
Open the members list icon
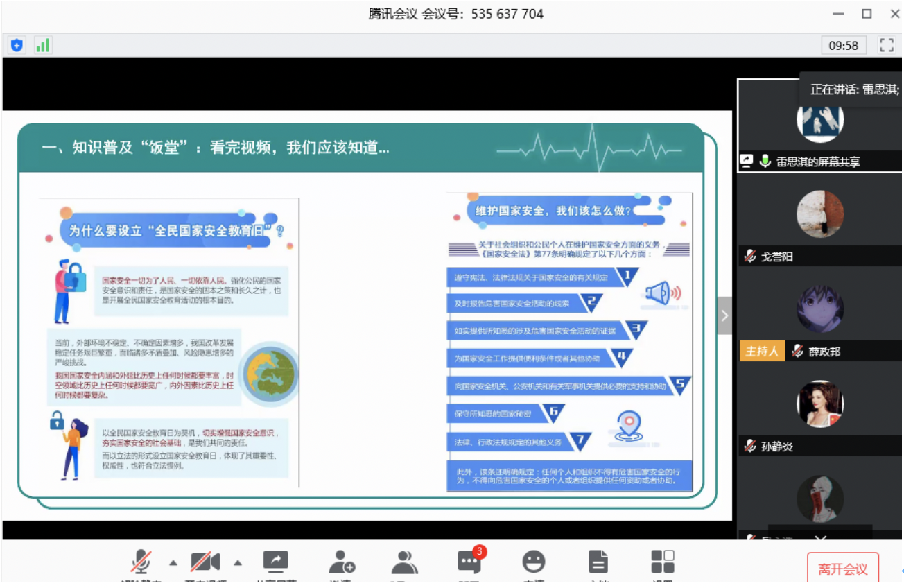tap(404, 562)
